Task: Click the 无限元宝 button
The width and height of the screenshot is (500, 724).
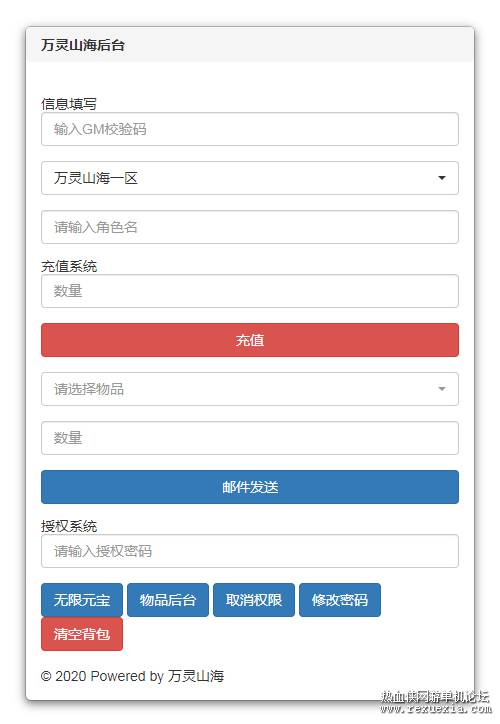Action: [x=82, y=600]
